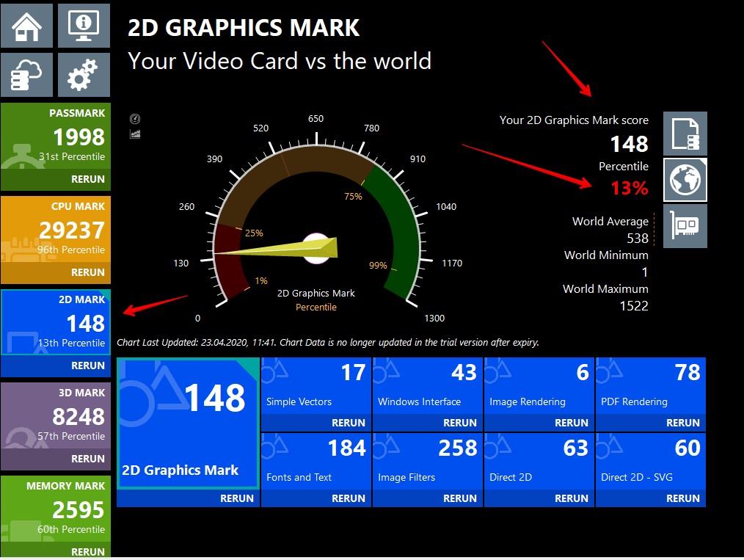Switch to small gauge view icon
This screenshot has height=560, width=744.
(x=135, y=119)
